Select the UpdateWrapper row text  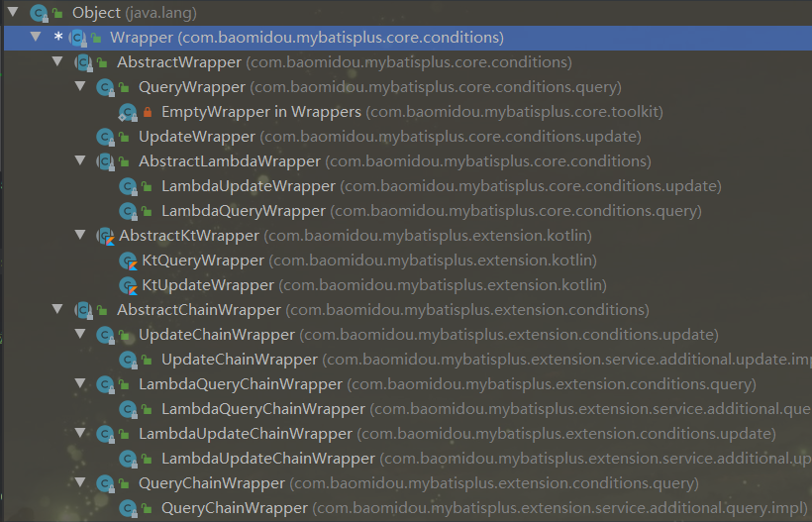pos(390,137)
